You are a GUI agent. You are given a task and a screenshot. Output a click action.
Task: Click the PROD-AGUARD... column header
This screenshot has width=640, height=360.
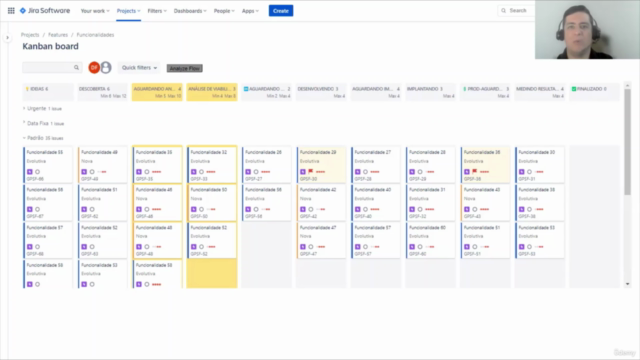coord(485,92)
